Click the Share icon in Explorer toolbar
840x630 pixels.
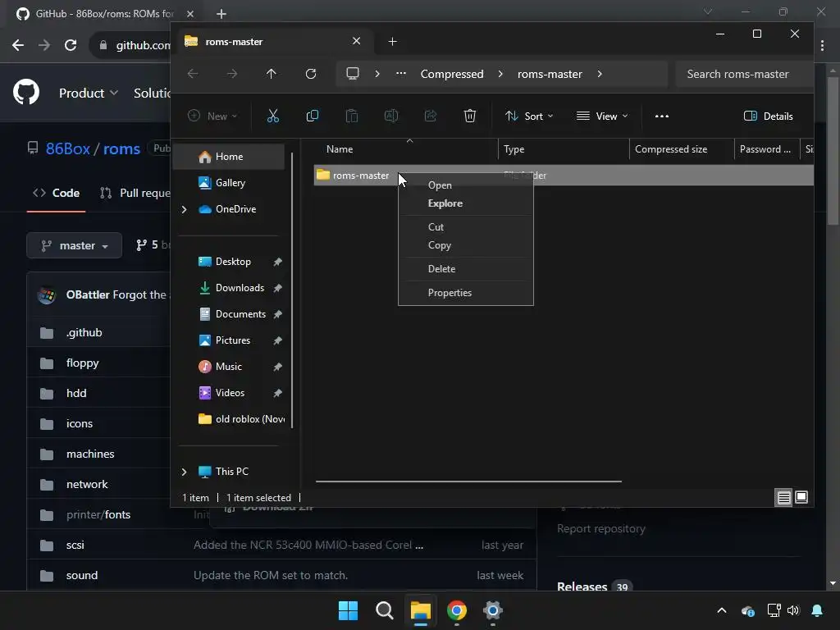pos(430,116)
